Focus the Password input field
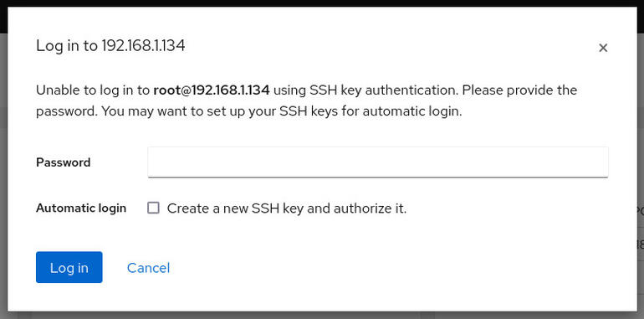The width and height of the screenshot is (644, 319). (378, 162)
